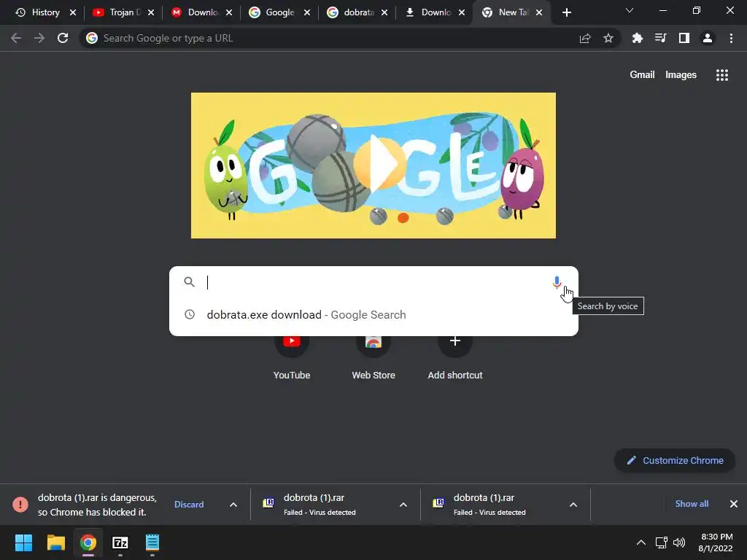
Task: Open a new browser tab
Action: tap(566, 12)
